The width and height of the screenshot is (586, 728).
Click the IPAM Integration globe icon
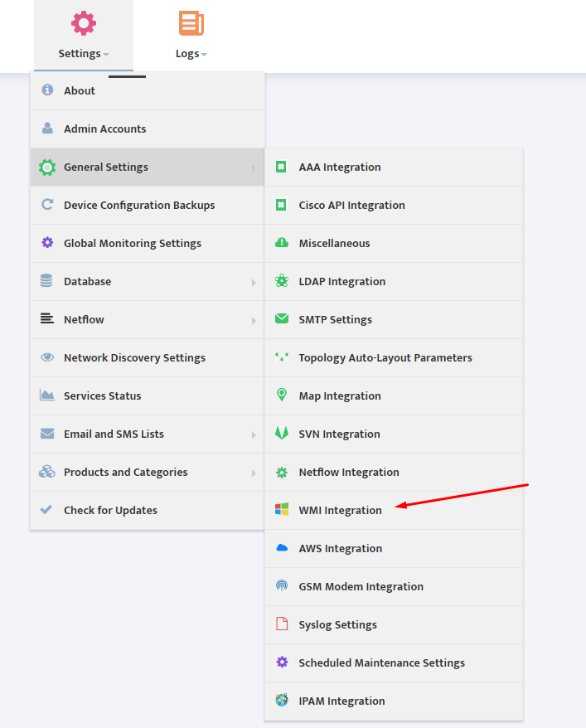point(282,700)
